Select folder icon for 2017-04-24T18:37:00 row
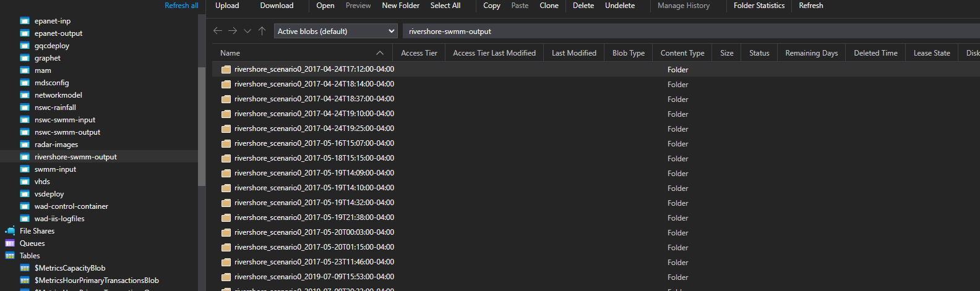Screen dimensions: 980x291 coord(226,99)
